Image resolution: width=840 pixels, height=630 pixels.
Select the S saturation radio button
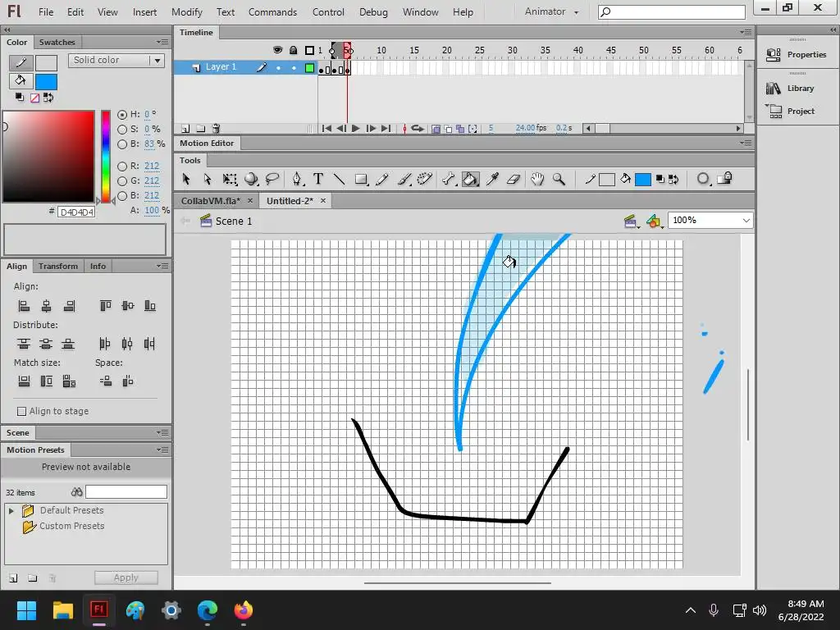coord(122,129)
